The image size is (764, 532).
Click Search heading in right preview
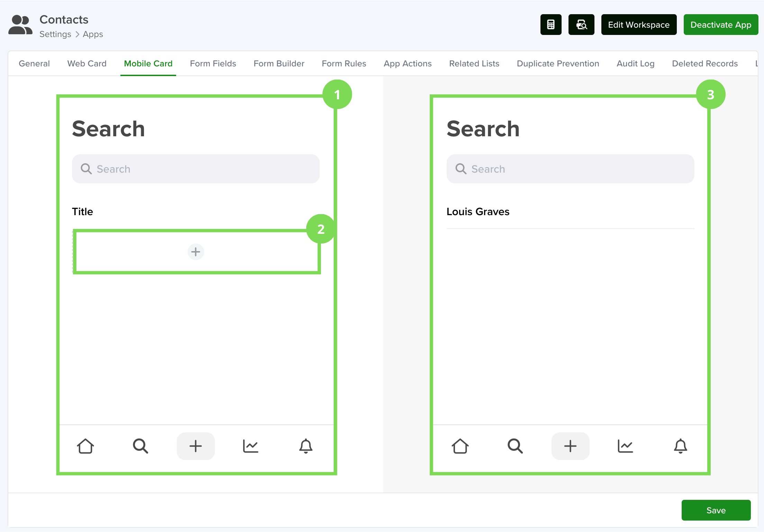[483, 129]
